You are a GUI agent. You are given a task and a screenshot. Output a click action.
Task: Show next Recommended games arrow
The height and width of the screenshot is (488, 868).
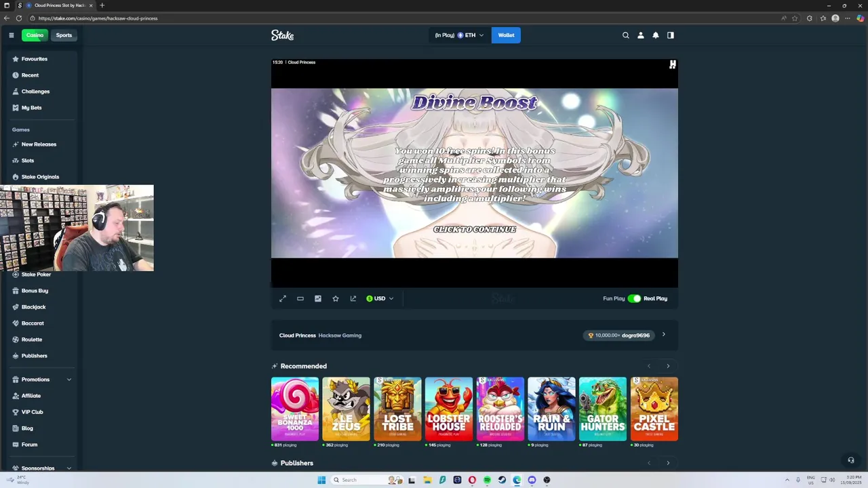tap(668, 366)
